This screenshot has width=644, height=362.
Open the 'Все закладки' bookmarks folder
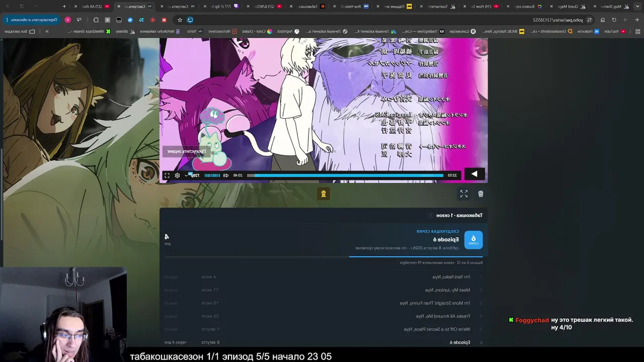20,31
